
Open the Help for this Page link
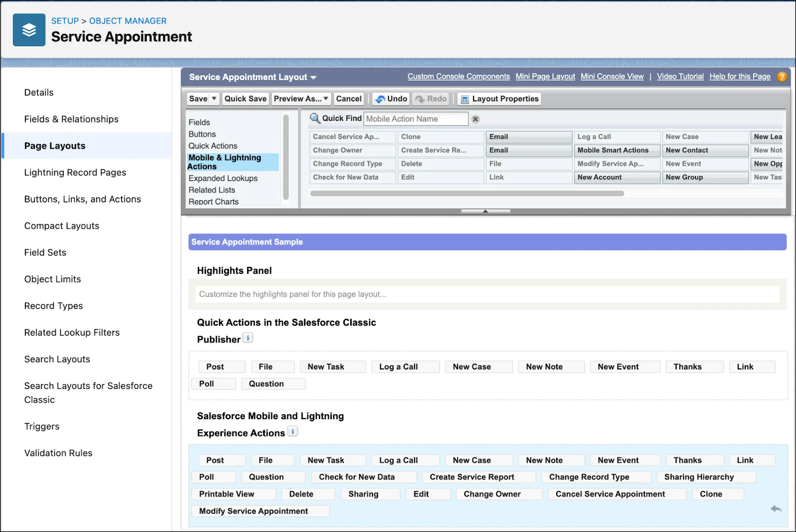[740, 77]
